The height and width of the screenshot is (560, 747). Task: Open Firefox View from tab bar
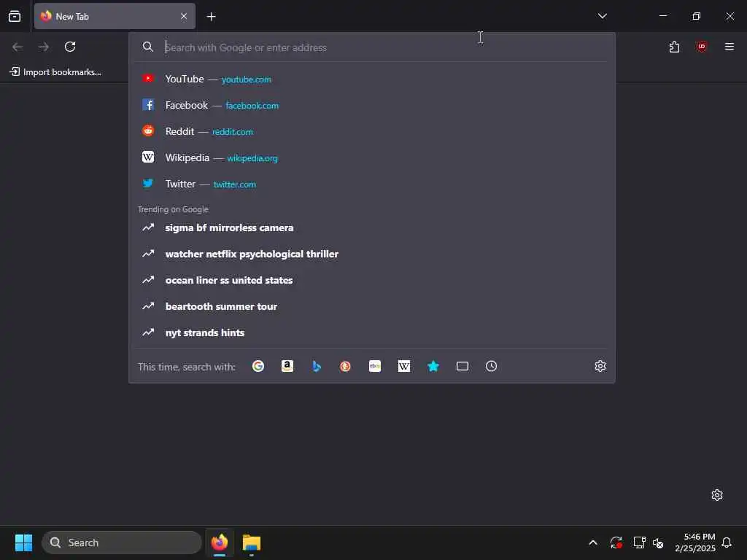point(15,16)
